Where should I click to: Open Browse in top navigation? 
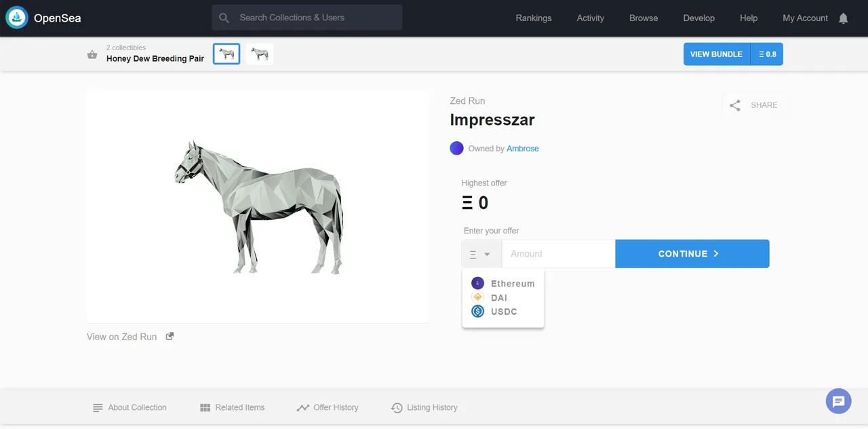[x=644, y=18]
